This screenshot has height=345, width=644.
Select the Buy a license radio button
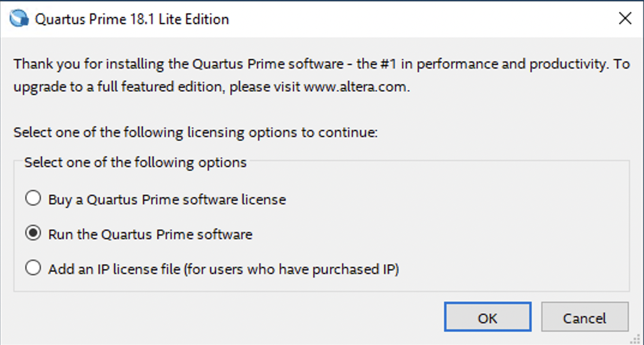tap(33, 199)
